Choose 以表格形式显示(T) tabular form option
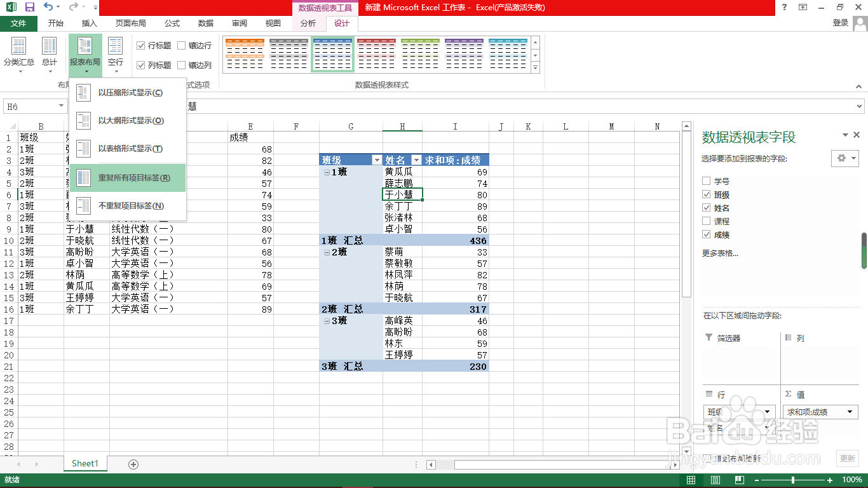 [x=128, y=149]
